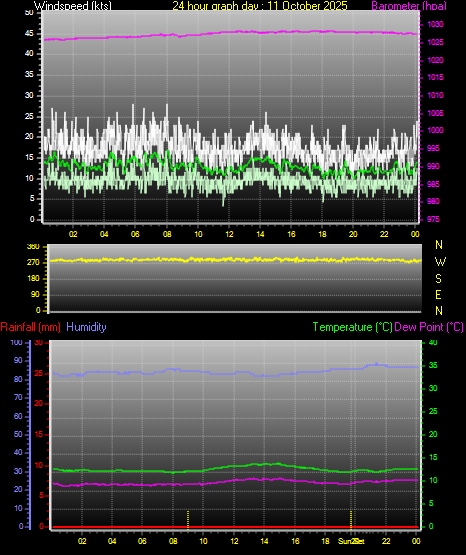This screenshot has height=555, width=466.
Task: Click the Barometer (hpa) axis title
Action: [x=409, y=5]
